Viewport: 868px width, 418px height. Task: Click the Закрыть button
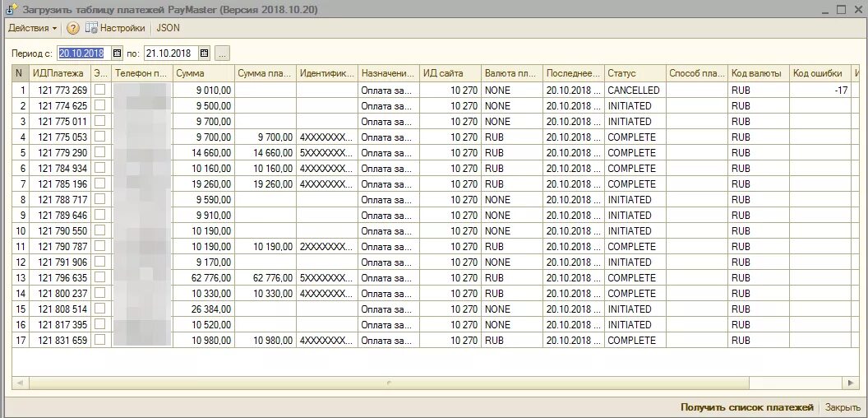[x=843, y=407]
